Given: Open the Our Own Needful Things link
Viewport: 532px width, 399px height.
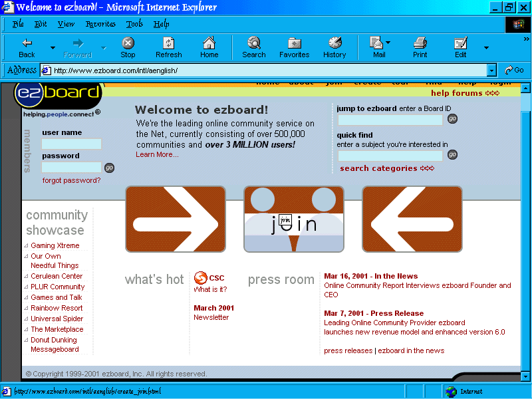Looking at the screenshot, I should click(x=55, y=261).
